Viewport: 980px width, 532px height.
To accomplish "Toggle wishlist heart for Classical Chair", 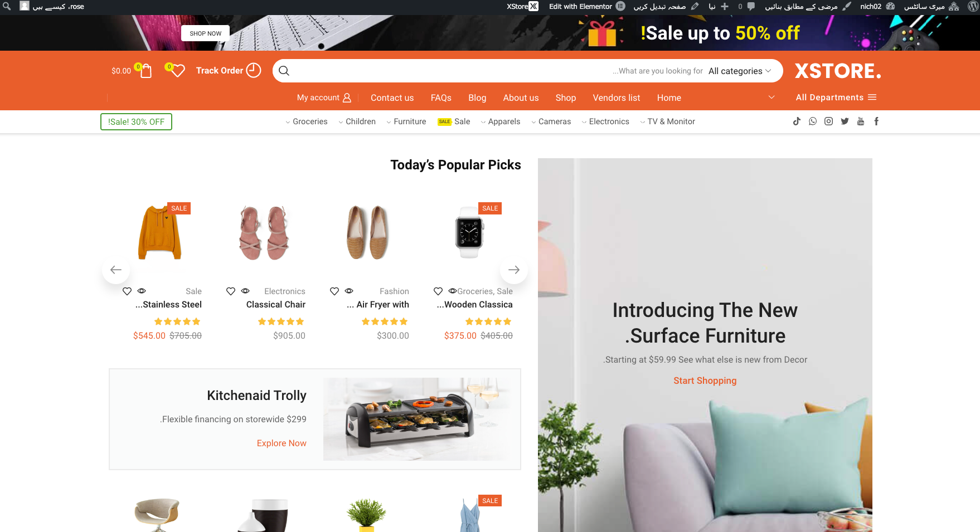I will pos(231,291).
